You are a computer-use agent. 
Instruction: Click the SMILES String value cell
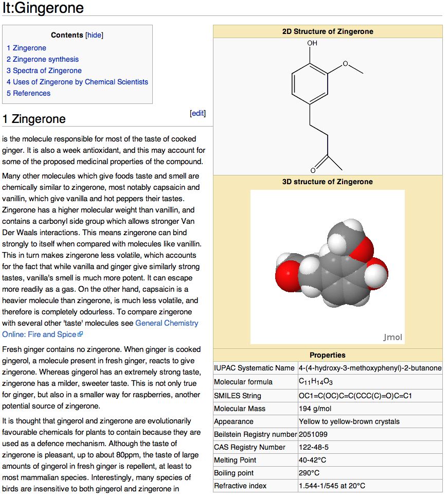355,395
